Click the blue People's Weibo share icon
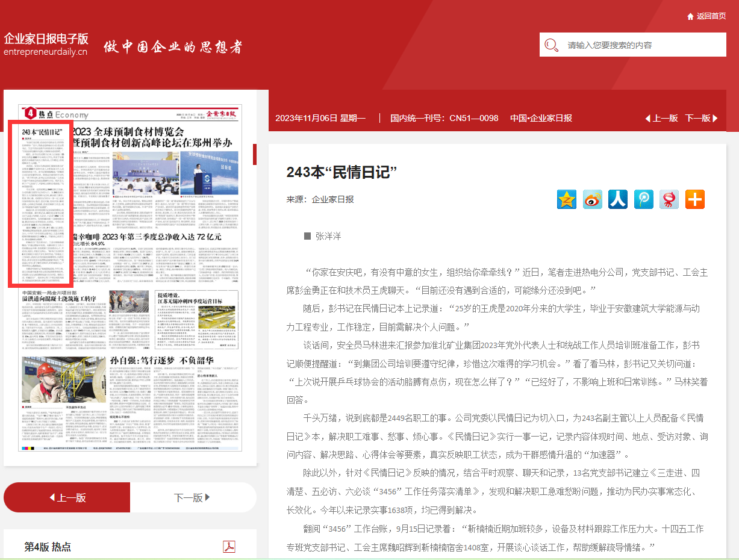The width and height of the screenshot is (739, 560). click(618, 199)
